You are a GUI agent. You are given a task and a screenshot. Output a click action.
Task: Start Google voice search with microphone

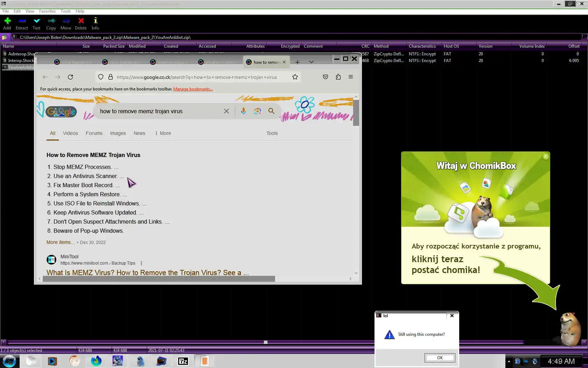click(x=244, y=111)
